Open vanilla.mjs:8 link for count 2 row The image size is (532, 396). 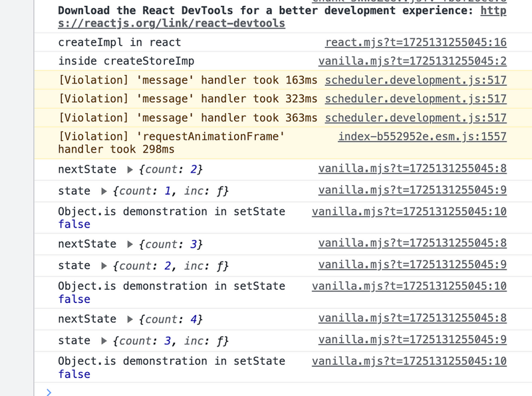[x=412, y=169]
